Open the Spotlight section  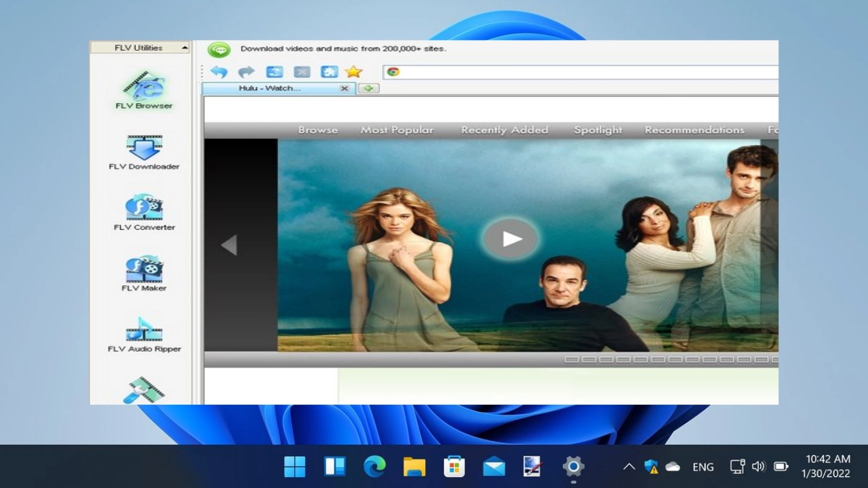[x=597, y=130]
